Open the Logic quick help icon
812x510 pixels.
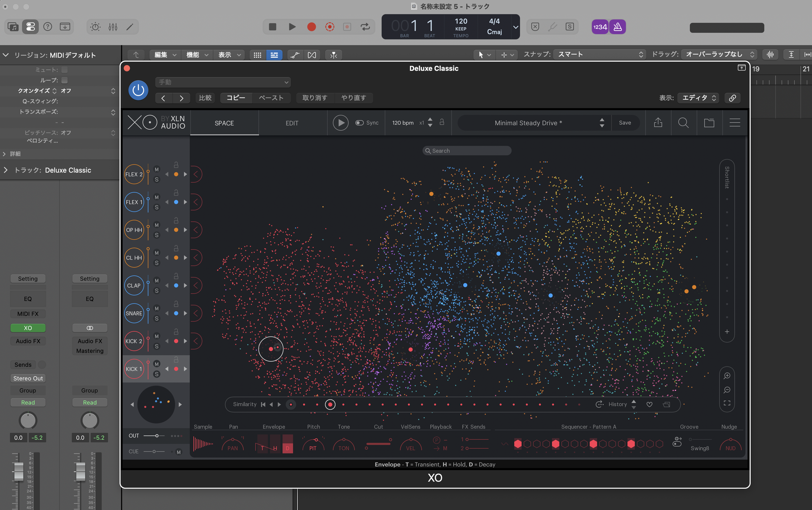pos(48,27)
